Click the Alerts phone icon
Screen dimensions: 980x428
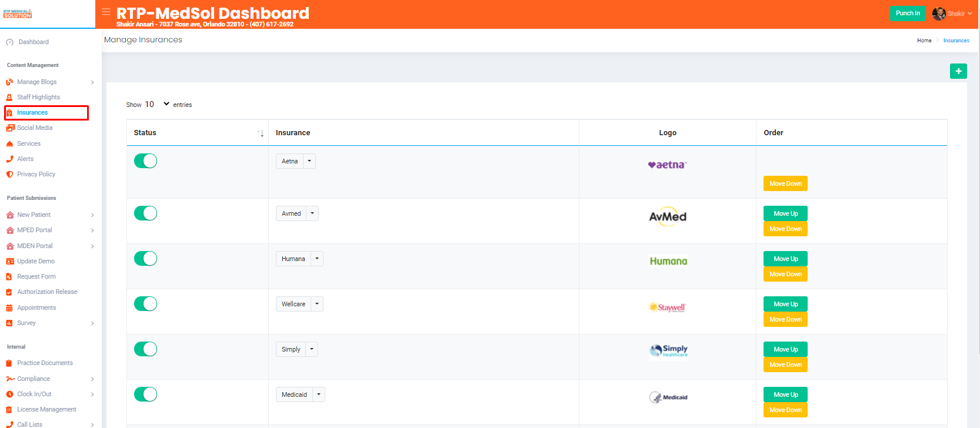pyautogui.click(x=9, y=159)
